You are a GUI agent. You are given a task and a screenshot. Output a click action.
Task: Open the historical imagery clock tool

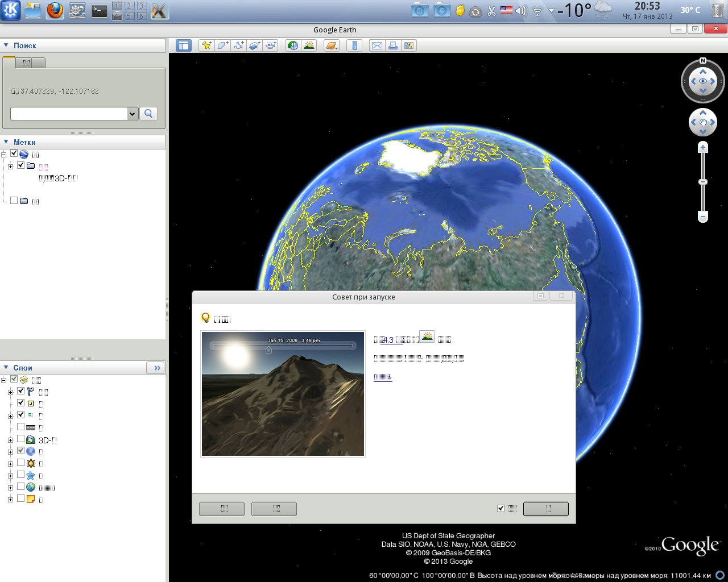coord(293,45)
